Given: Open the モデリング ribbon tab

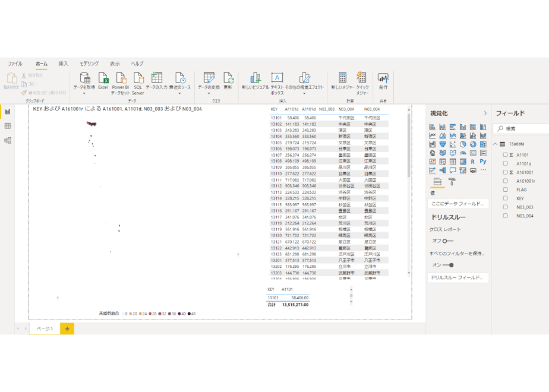Looking at the screenshot, I should pos(89,64).
